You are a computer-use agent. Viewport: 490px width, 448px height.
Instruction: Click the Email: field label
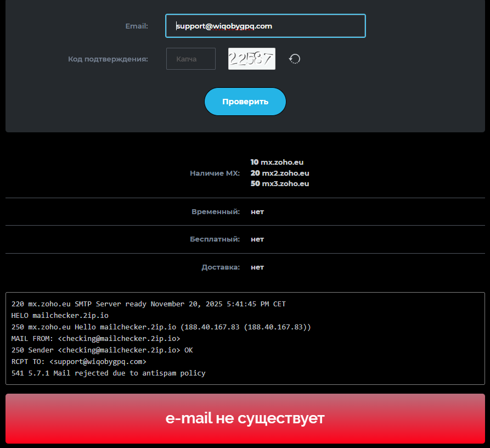136,26
